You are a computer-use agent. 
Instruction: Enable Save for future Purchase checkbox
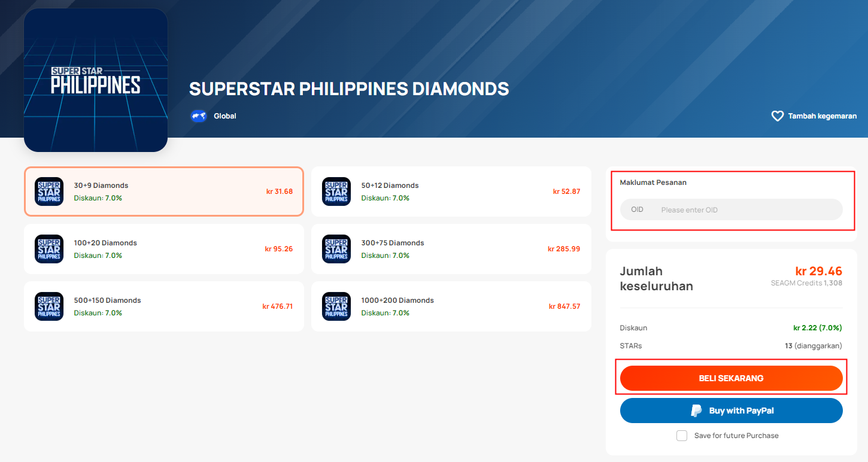click(x=682, y=436)
